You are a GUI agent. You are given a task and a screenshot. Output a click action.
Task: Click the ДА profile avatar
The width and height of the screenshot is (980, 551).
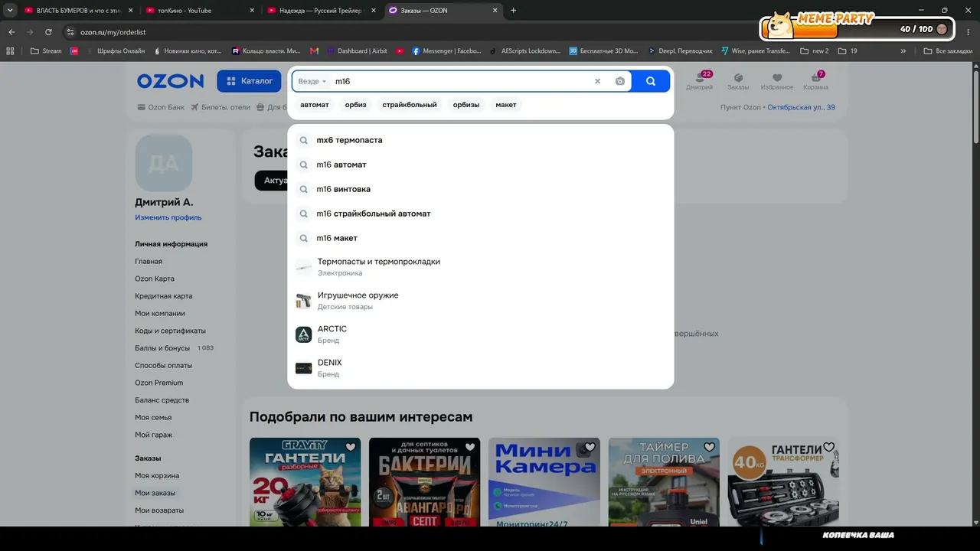click(x=164, y=163)
